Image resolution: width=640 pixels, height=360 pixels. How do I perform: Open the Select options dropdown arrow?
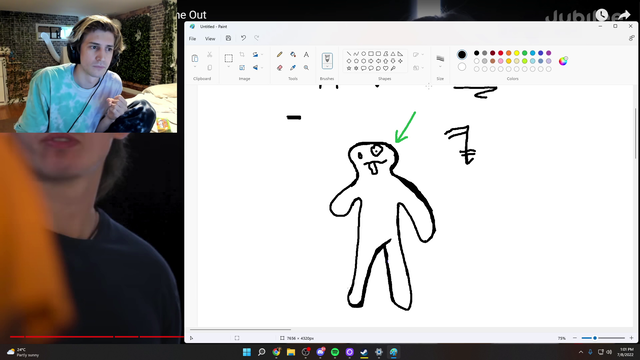click(x=229, y=67)
